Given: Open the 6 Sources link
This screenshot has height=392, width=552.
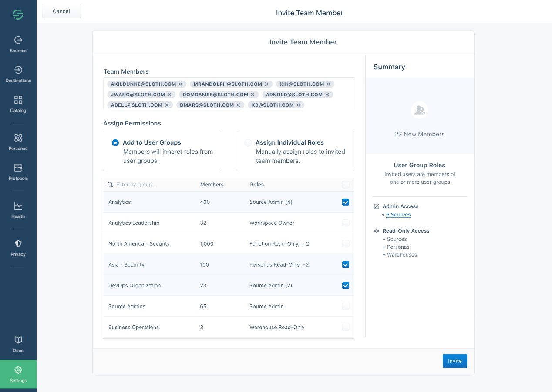Looking at the screenshot, I should [x=398, y=215].
